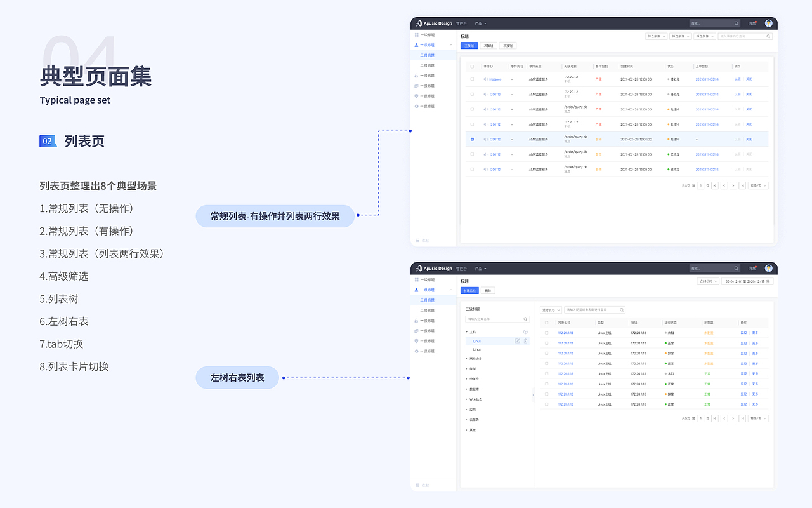
Task: Go to the next page in the object table pagination
Action: coord(733,418)
